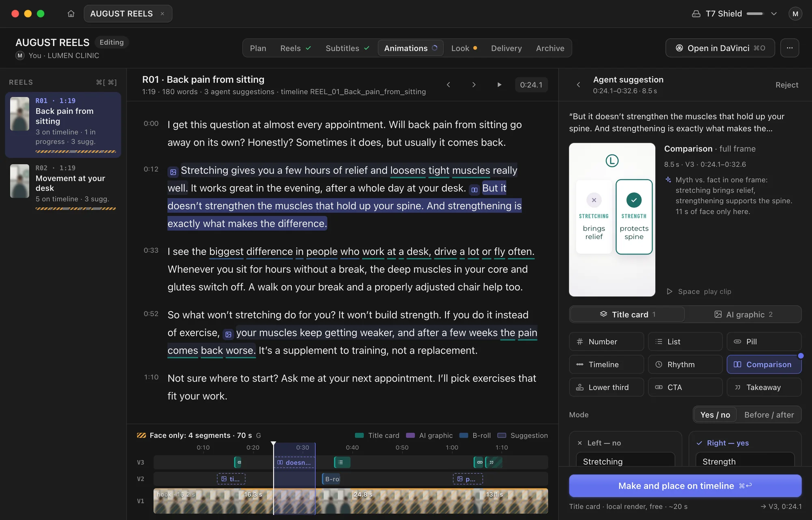The image size is (812, 520).
Task: Click the comparison marker before But it
Action: coord(474,190)
